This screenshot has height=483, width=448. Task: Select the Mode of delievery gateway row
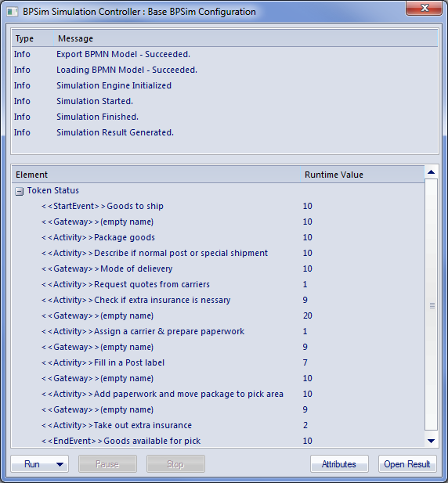tap(218, 269)
